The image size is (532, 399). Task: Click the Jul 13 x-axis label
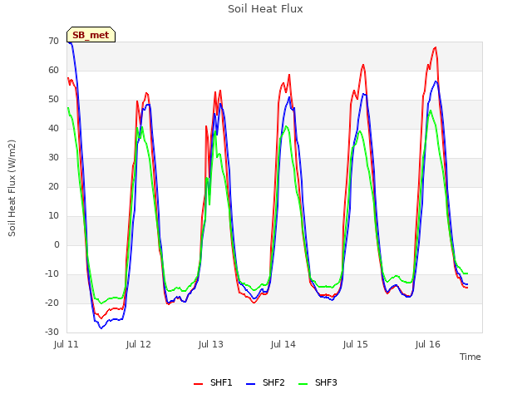210,344
